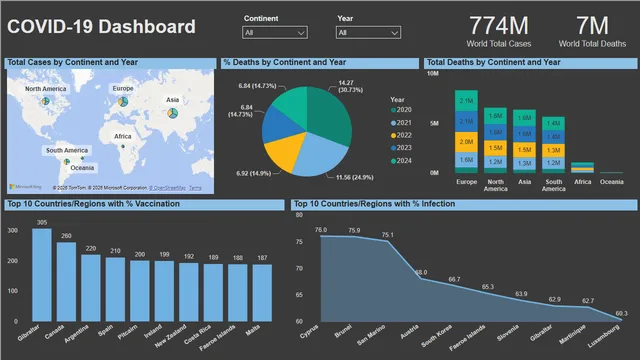Select the 2021 legend color dot
The image size is (640, 360).
click(393, 123)
